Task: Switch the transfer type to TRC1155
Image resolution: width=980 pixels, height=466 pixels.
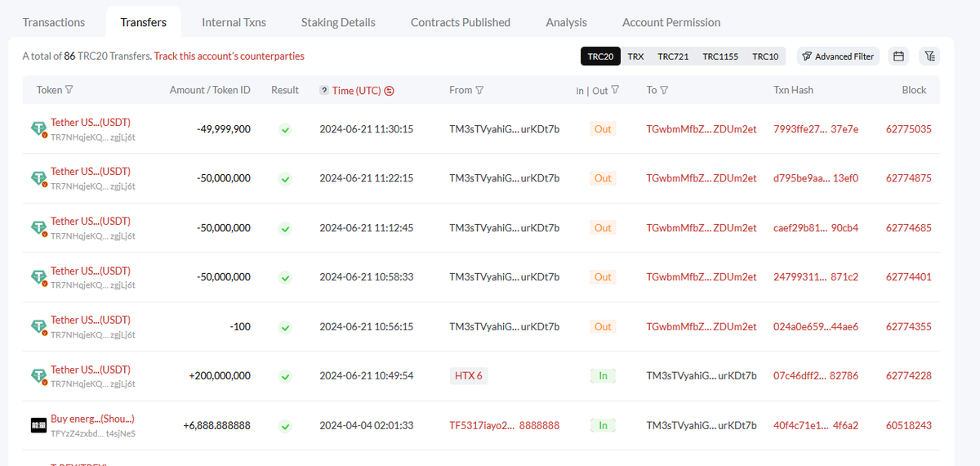Action: [720, 56]
